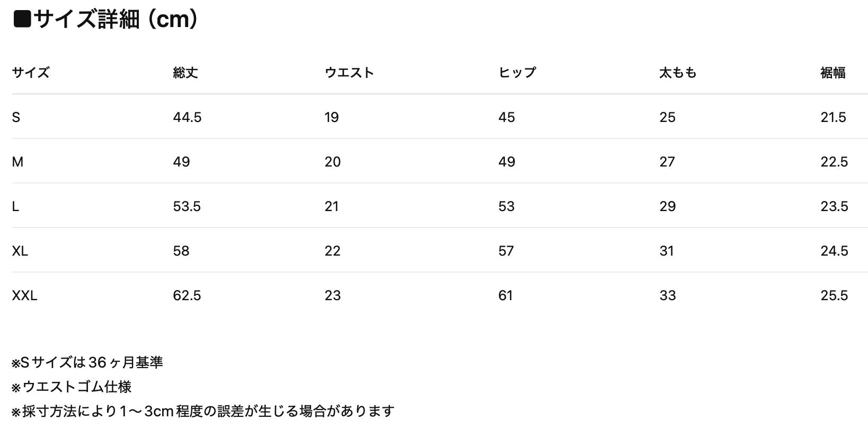868x437 pixels.
Task: Click the サイズ詳細 (cm) heading
Action: click(x=106, y=20)
